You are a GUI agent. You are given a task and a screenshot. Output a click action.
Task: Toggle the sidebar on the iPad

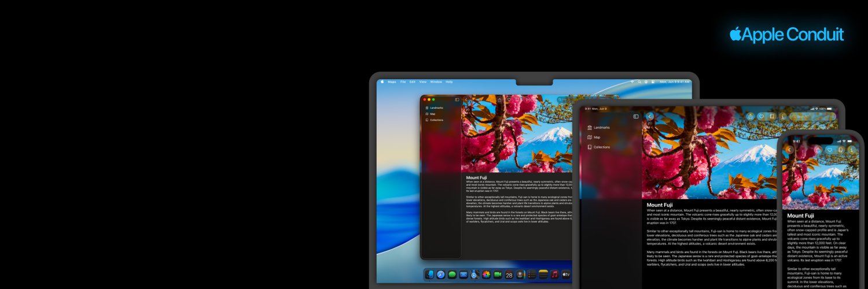point(636,116)
